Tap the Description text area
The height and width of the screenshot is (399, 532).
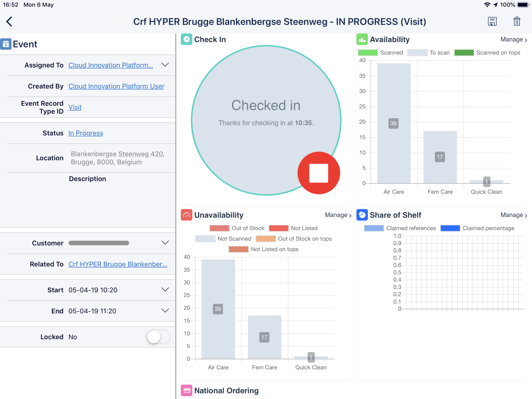tap(88, 200)
